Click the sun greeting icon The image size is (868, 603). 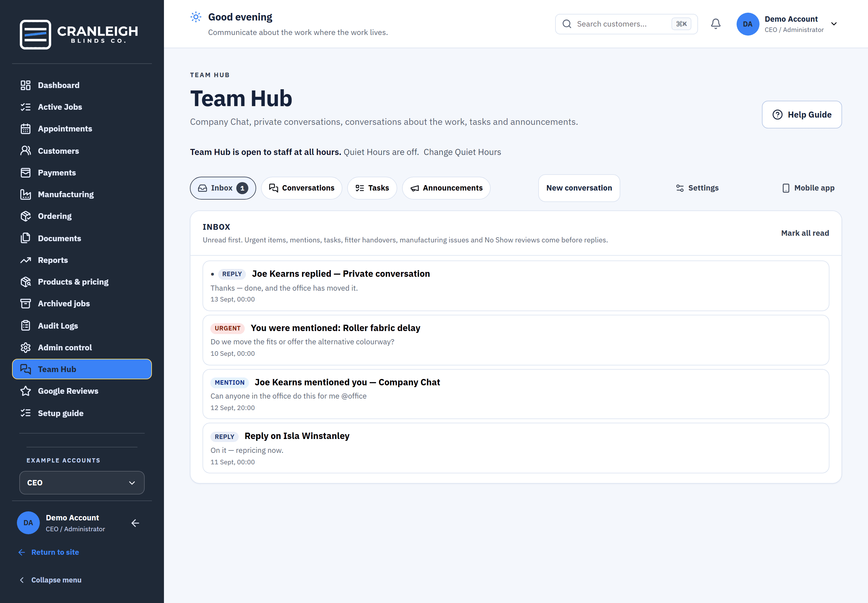tap(196, 17)
